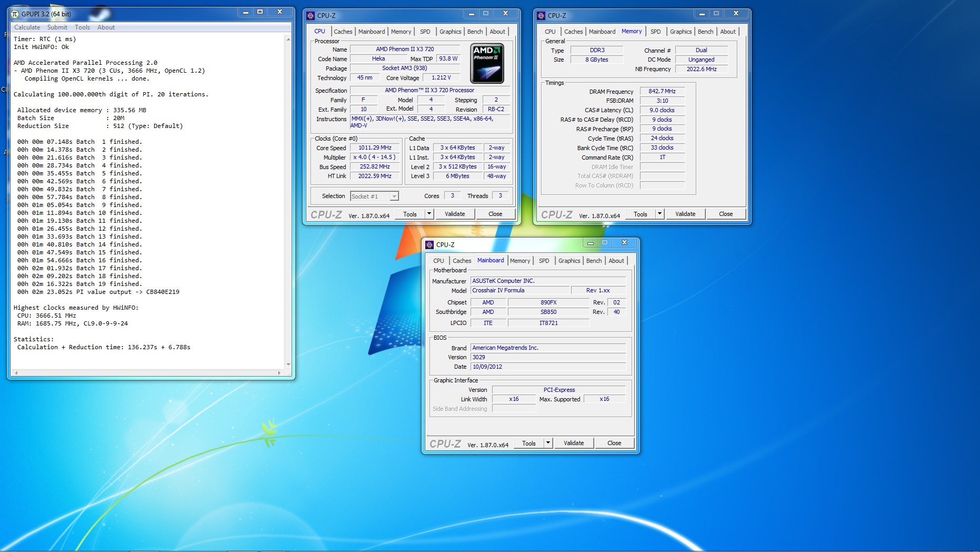This screenshot has height=552, width=980.
Task: Select SPD tab in the Memory window
Action: pos(656,32)
